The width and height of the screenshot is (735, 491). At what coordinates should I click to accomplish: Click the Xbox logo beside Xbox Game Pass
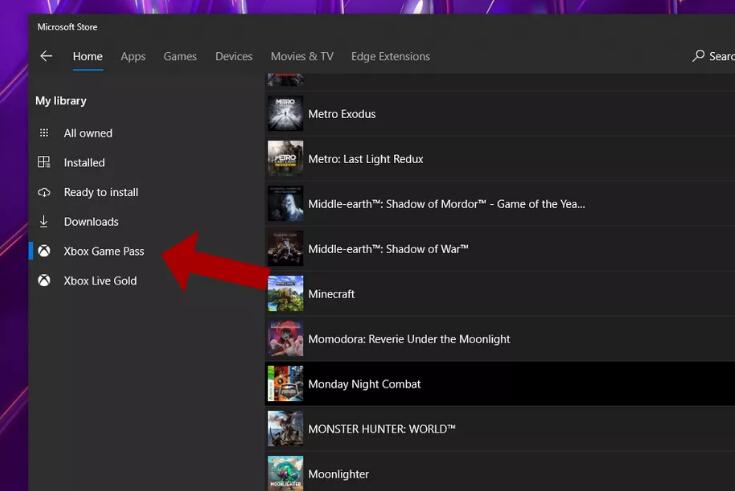point(44,251)
